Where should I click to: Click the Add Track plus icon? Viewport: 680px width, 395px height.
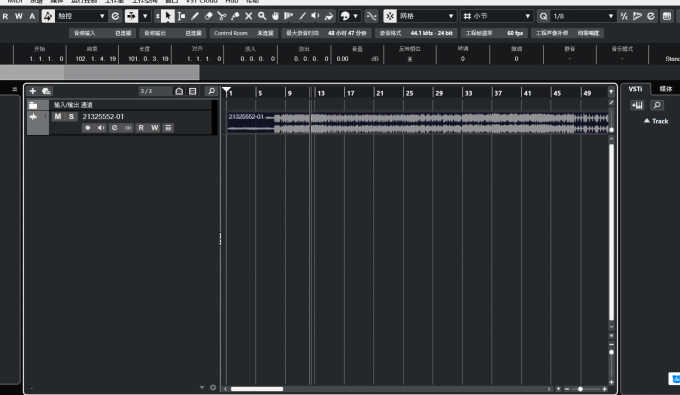[x=33, y=91]
